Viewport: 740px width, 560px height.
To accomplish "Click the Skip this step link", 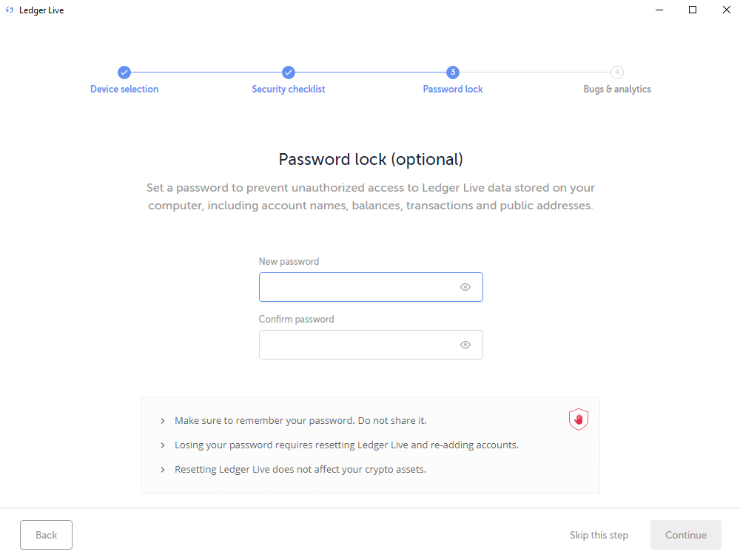I will click(x=599, y=535).
